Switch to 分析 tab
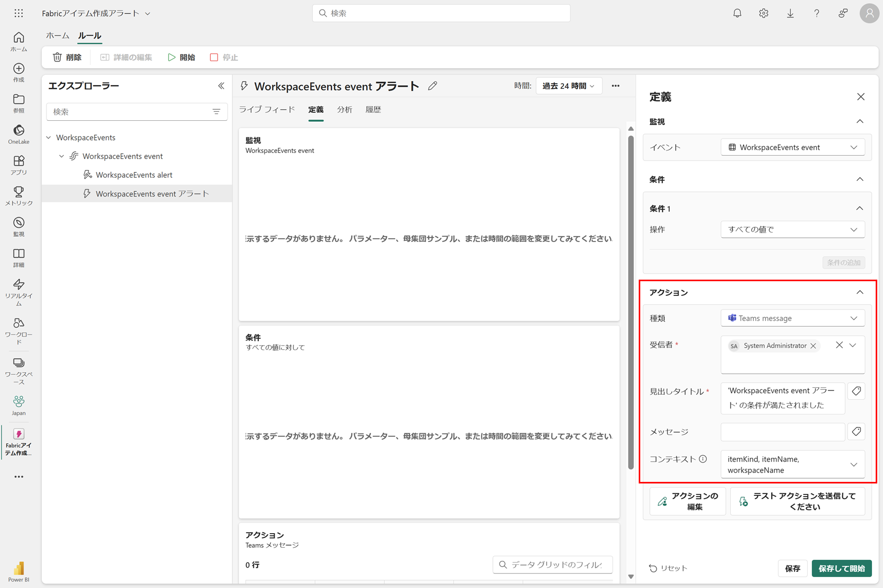The image size is (883, 588). [x=345, y=110]
